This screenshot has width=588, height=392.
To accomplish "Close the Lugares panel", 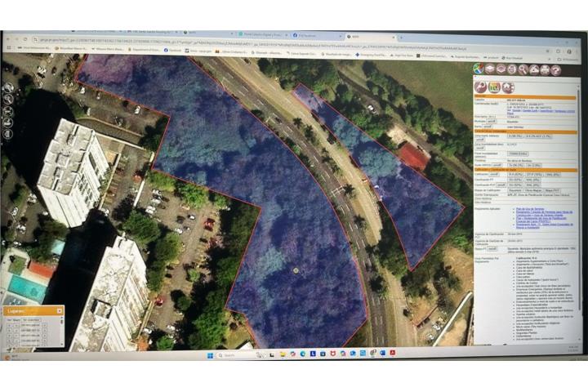I will pos(61,310).
